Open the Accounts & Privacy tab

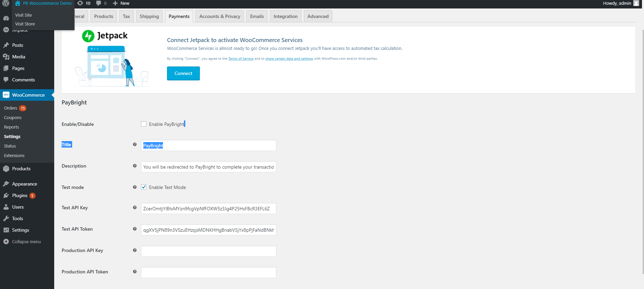click(x=220, y=16)
